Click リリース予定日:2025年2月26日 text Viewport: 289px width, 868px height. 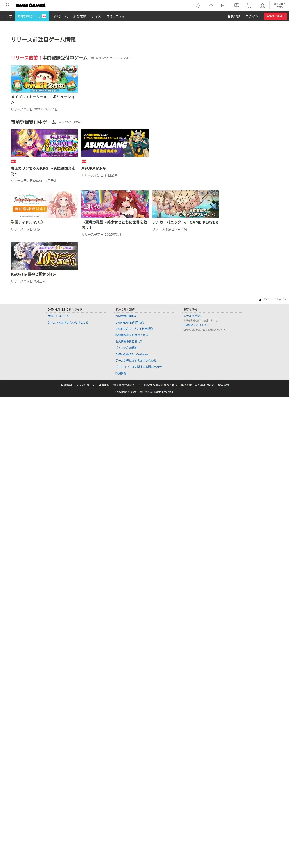[34, 110]
